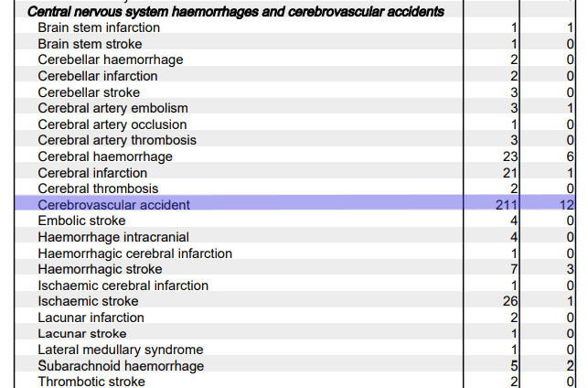Select the Embolic stroke row
The height and width of the screenshot is (388, 588).
point(294,221)
